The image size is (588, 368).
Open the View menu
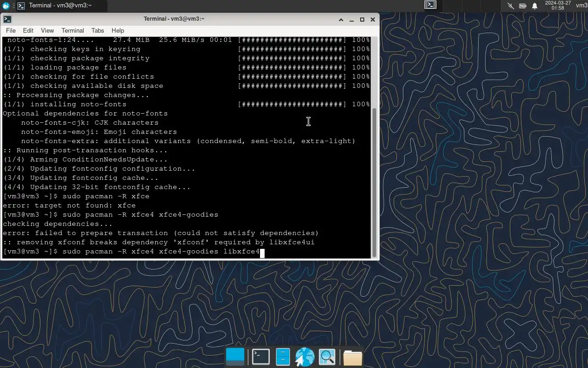pos(47,30)
